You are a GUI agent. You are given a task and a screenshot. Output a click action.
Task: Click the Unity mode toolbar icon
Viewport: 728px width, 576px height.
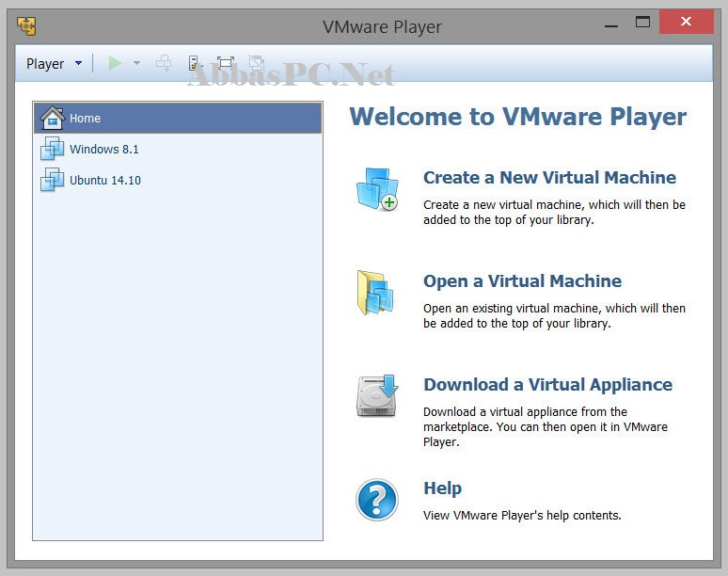click(x=256, y=63)
